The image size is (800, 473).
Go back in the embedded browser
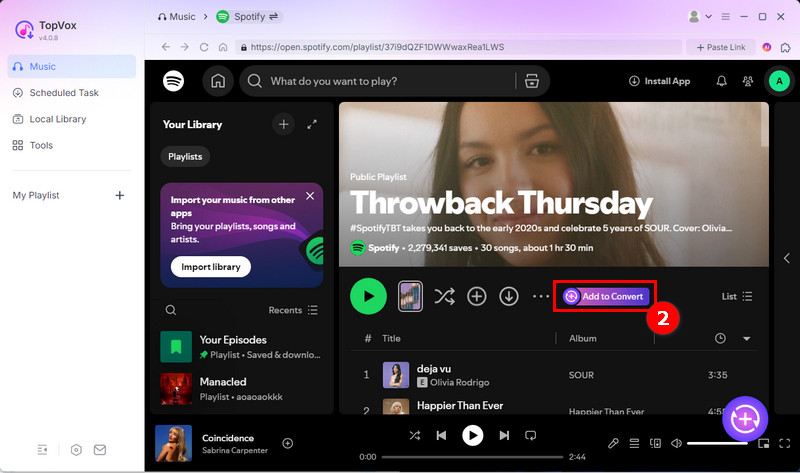click(165, 47)
